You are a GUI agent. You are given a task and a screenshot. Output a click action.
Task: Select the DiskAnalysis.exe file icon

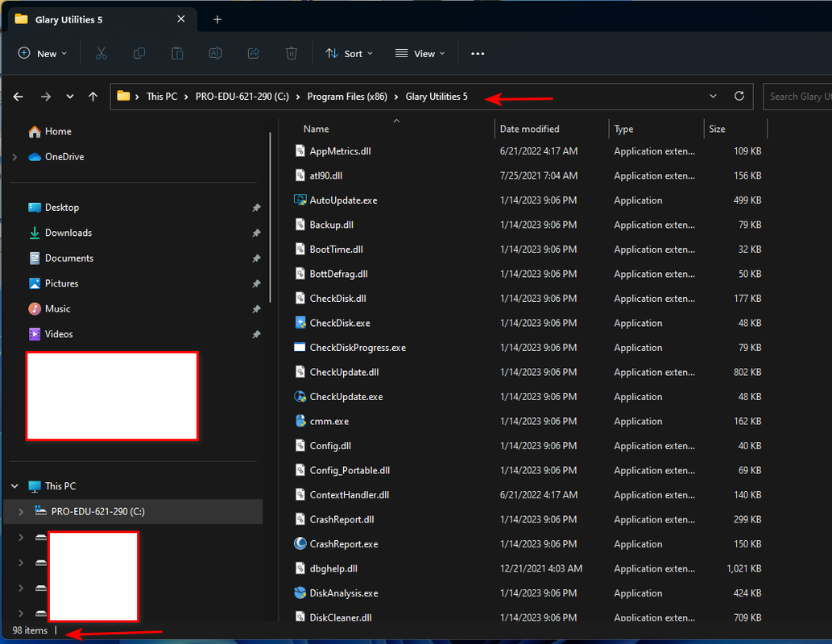(x=300, y=593)
